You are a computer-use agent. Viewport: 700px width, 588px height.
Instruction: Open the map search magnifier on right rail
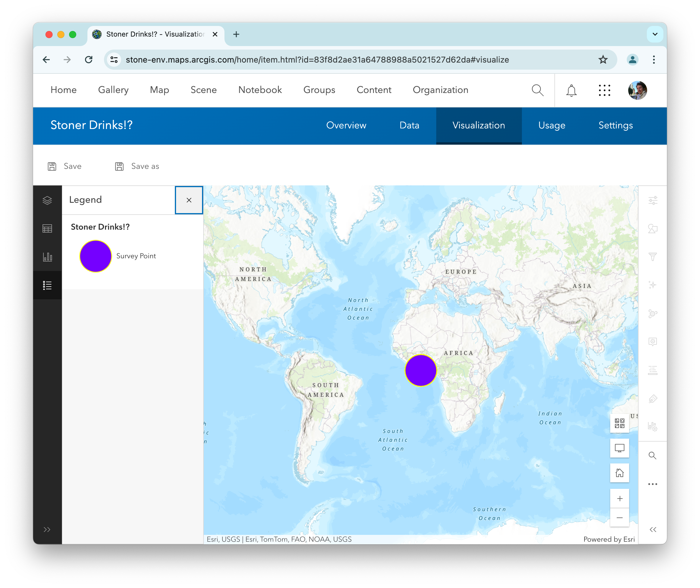[652, 455]
